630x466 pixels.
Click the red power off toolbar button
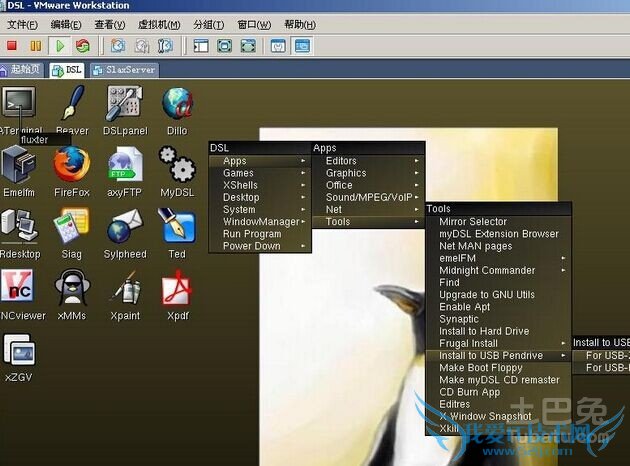point(12,46)
